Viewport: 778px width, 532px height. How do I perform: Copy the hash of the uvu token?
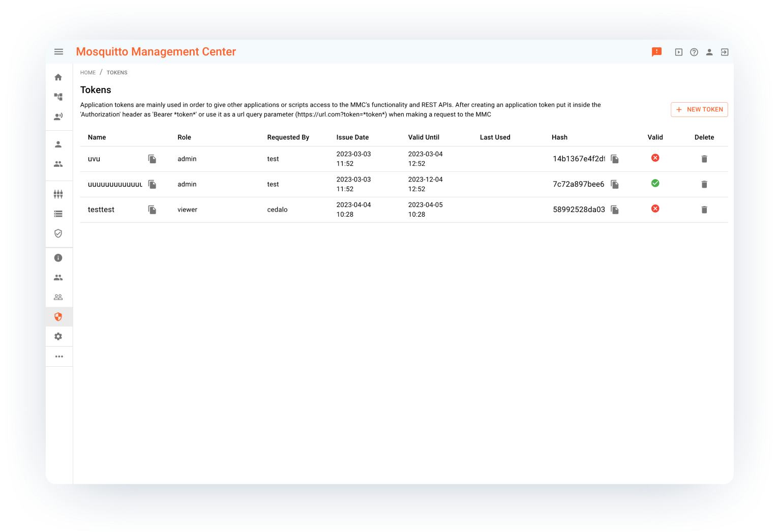click(x=614, y=159)
